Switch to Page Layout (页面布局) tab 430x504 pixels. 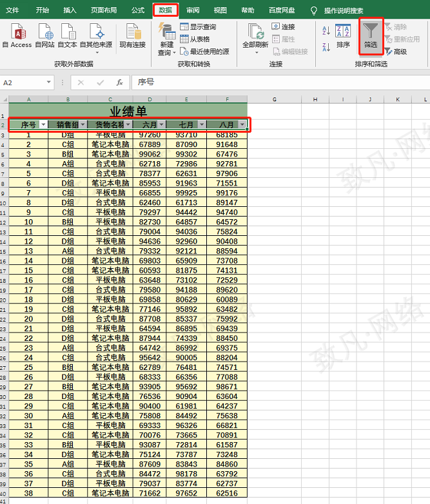click(104, 10)
